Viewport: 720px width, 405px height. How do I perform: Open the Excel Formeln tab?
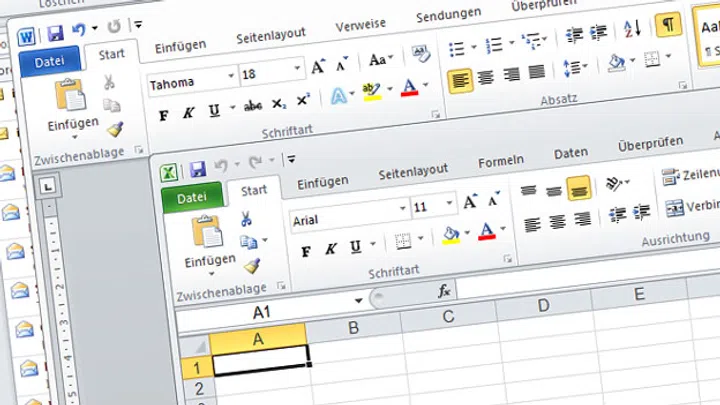coord(501,162)
